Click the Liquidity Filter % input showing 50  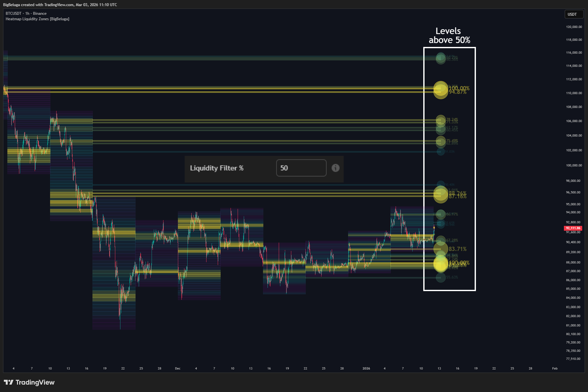301,168
